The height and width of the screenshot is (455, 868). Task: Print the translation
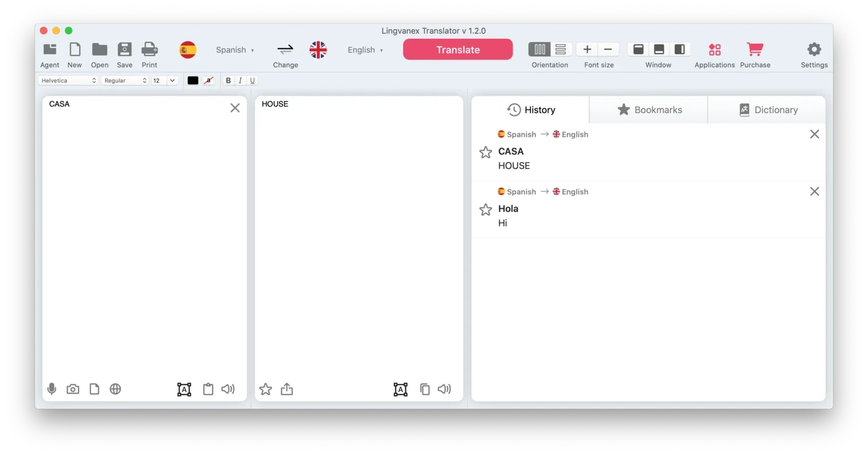(x=150, y=49)
